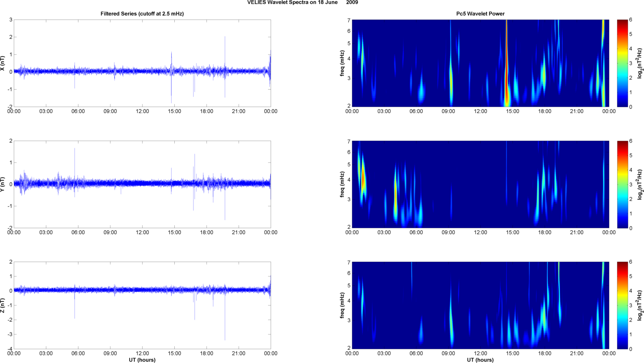Click inside the Y filtered time series plot
The image size is (644, 363).
[142, 184]
